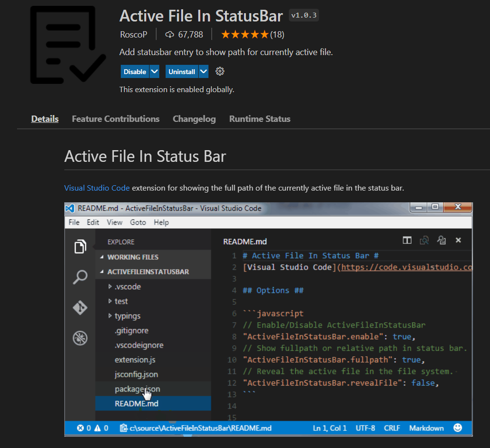Open File menu in screenshot
Image resolution: width=490 pixels, height=448 pixels.
coord(74,222)
